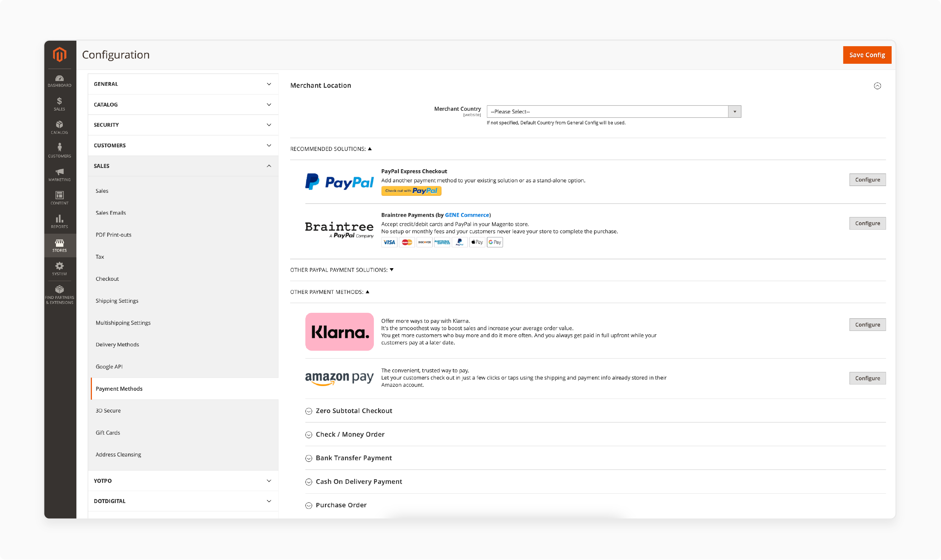
Task: Click the Klarna pink logo
Action: tap(339, 332)
